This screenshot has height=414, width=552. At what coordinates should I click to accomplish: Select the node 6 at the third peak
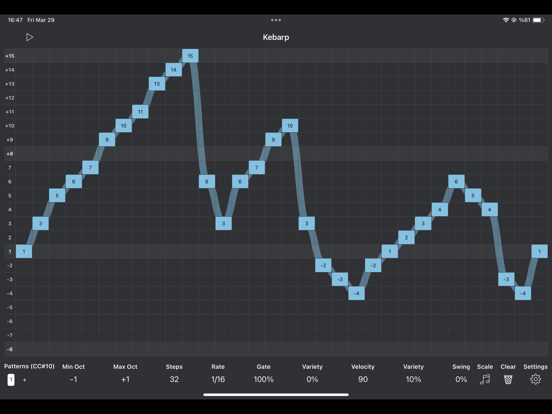pyautogui.click(x=456, y=181)
